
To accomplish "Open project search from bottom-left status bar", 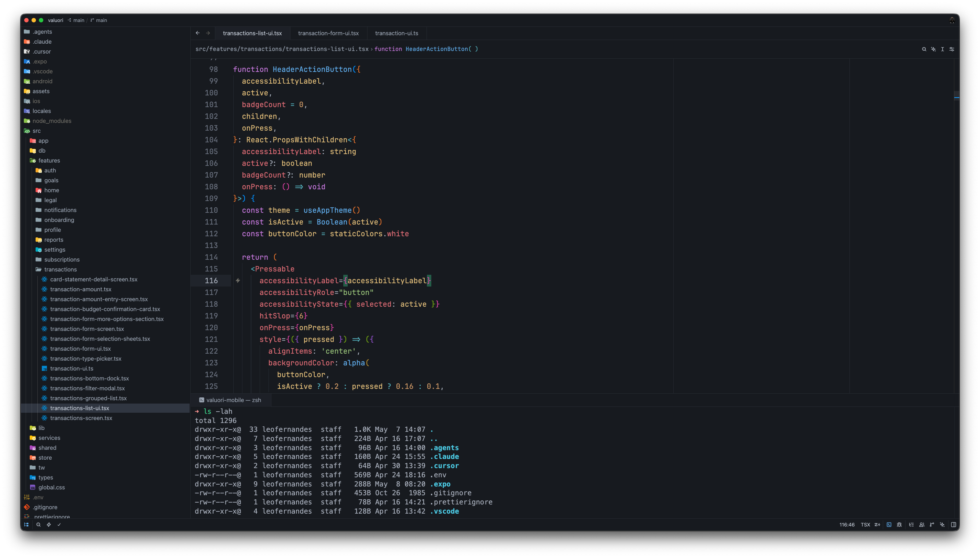I will tap(38, 525).
